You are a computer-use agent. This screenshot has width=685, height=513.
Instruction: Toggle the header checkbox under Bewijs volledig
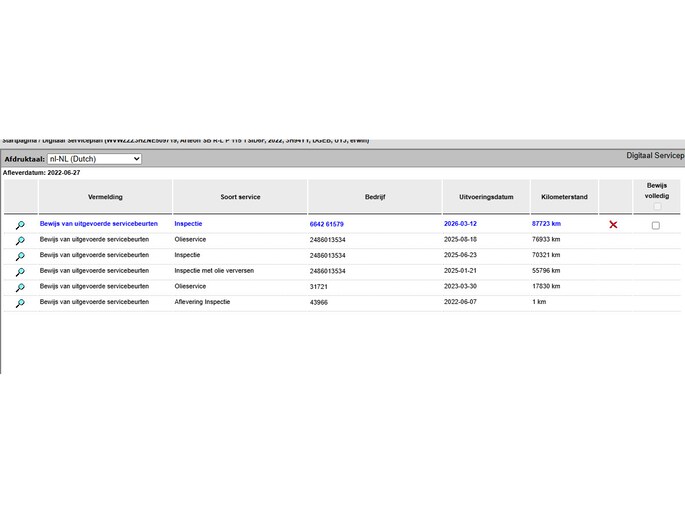pyautogui.click(x=657, y=206)
